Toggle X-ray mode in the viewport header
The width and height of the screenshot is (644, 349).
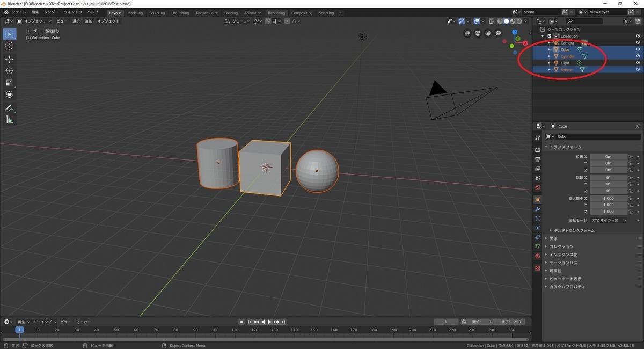pos(492,21)
